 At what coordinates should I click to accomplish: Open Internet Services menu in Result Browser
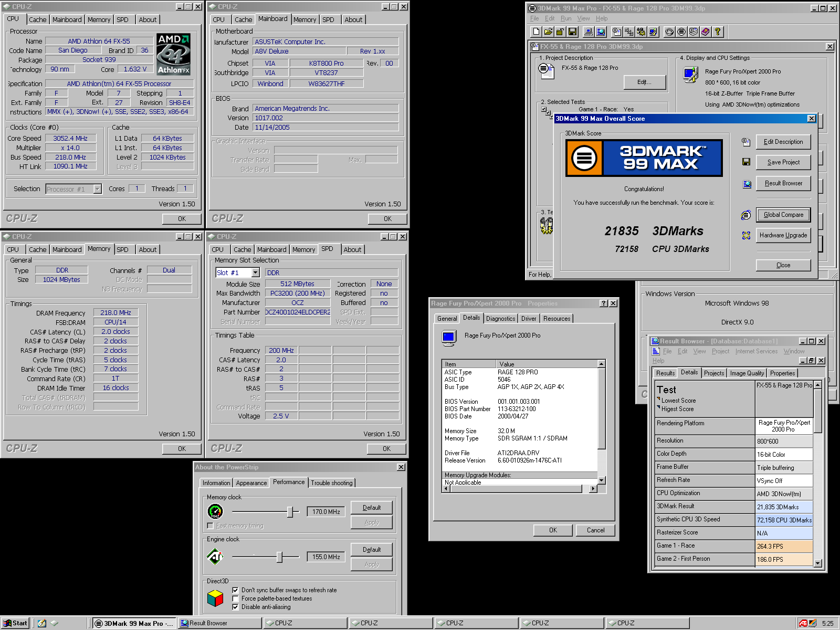[x=757, y=351]
